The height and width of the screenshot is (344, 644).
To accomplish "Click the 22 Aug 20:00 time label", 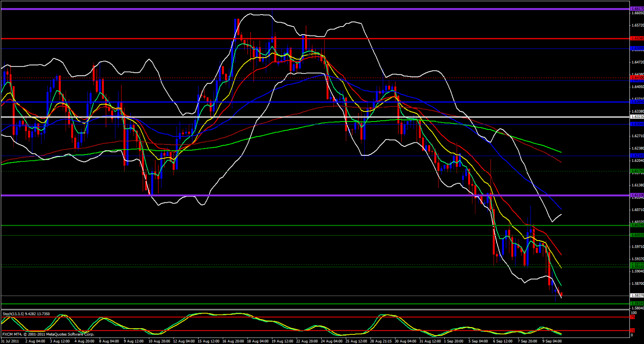I will pos(307,341).
